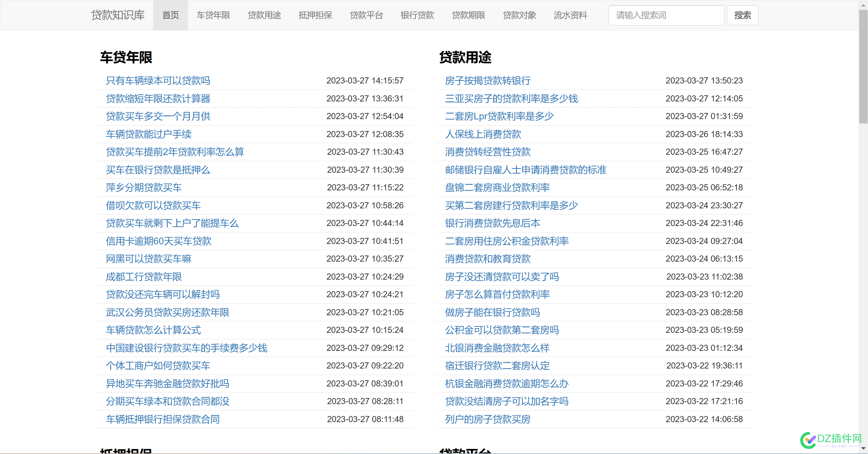Screen dimensions: 868x454
Task: Open article 萍乡分期贷款买车
Action: coord(144,188)
